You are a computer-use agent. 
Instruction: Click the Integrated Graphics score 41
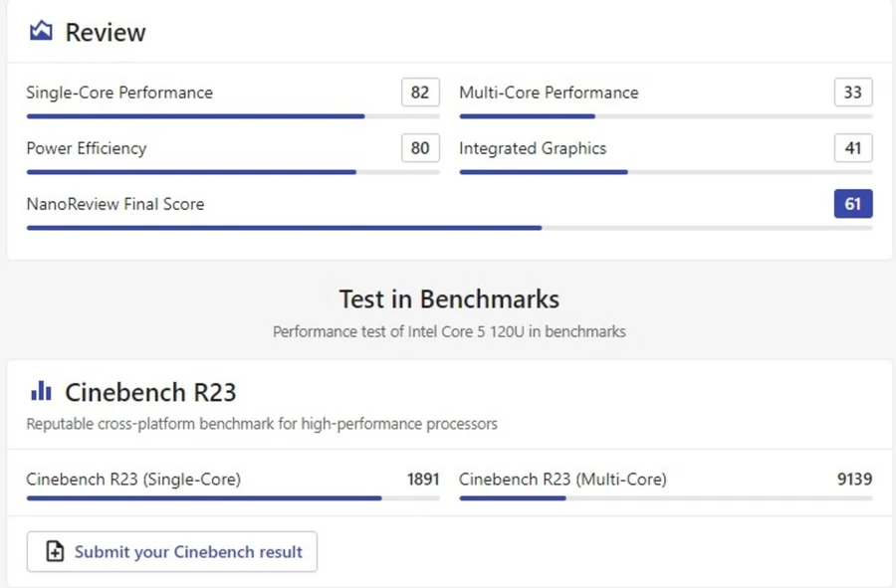point(852,148)
